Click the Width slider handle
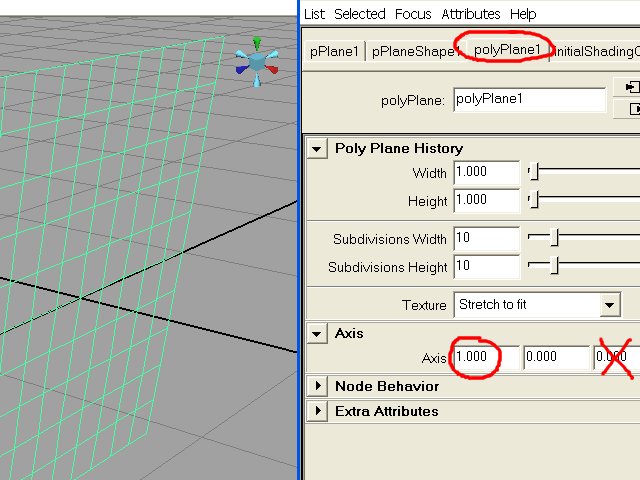 coord(533,173)
